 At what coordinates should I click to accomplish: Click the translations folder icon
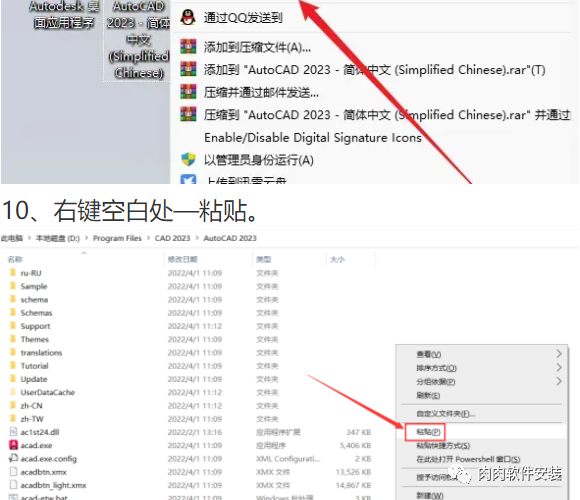pyautogui.click(x=13, y=352)
